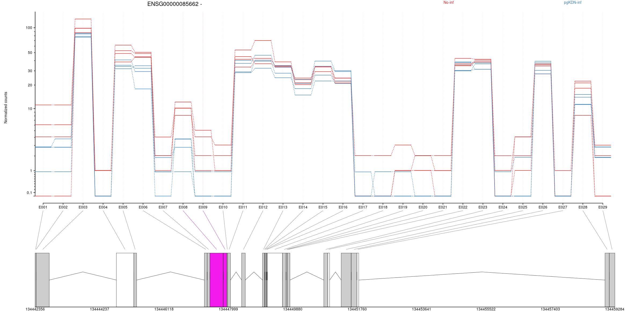Click the ENSG00000085662 gene title

tap(175, 4)
